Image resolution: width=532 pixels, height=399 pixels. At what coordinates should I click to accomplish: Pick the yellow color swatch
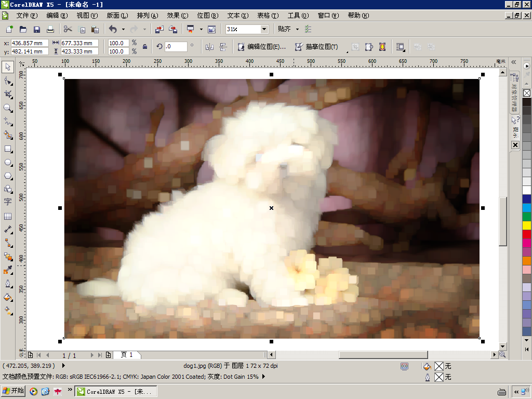click(527, 225)
